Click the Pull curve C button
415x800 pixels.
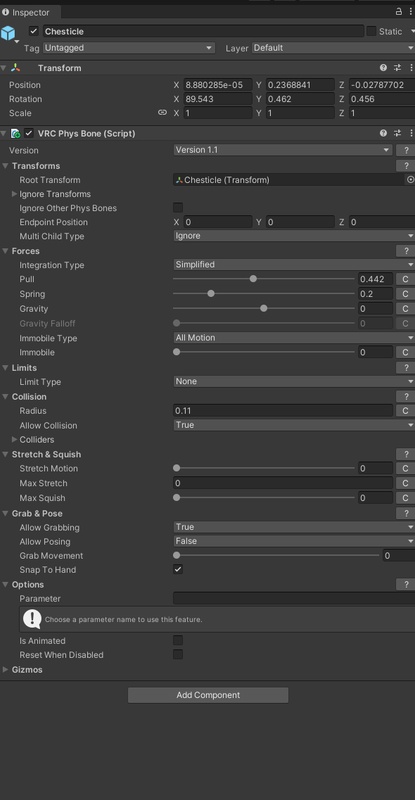pyautogui.click(x=405, y=279)
